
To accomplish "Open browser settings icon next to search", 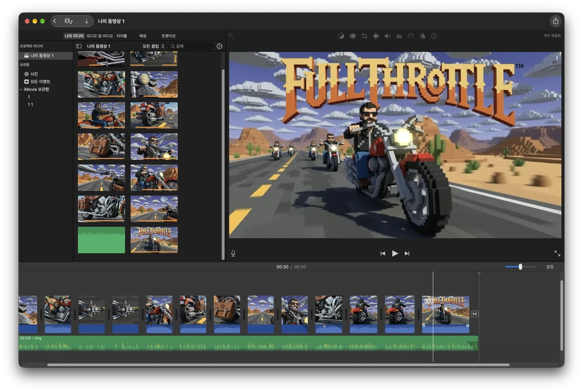I will (219, 46).
